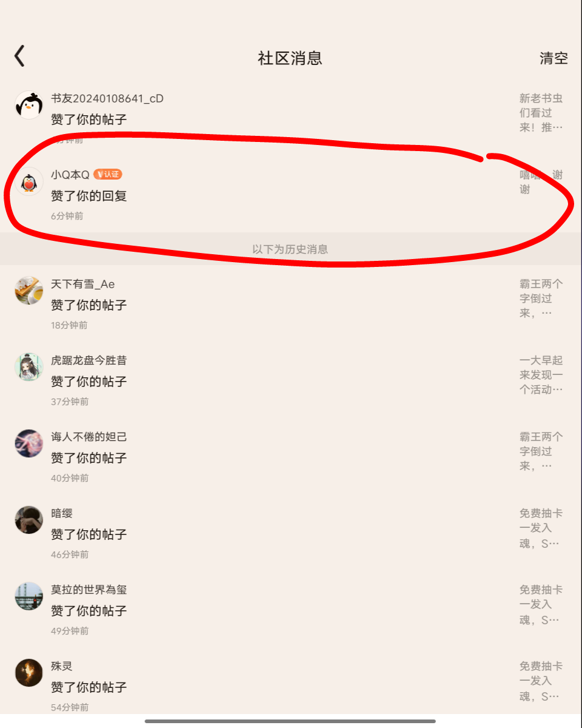Open 暗缨's 赞了你的帖子 notification

tap(89, 534)
